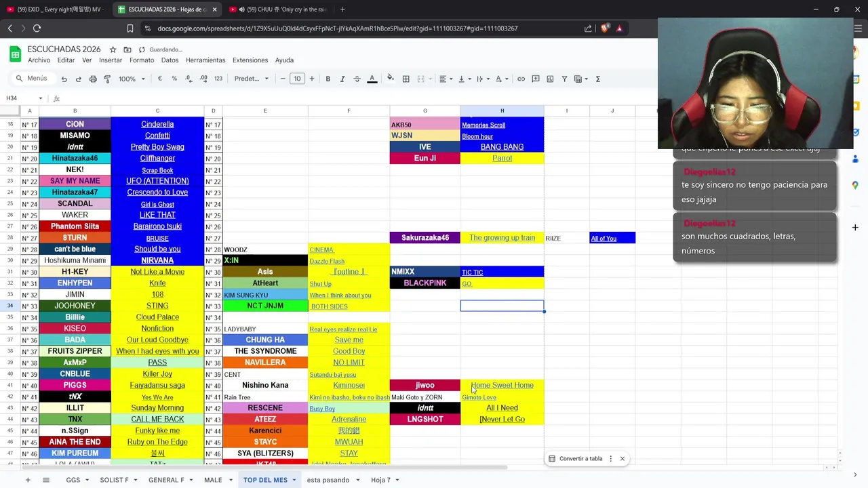Dismiss the Convertir a tabla popup
Viewport: 868px width, 488px height.
coord(622,459)
